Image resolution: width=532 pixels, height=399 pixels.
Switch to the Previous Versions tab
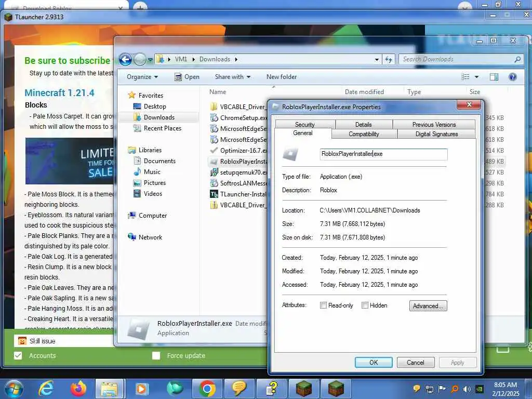point(434,125)
